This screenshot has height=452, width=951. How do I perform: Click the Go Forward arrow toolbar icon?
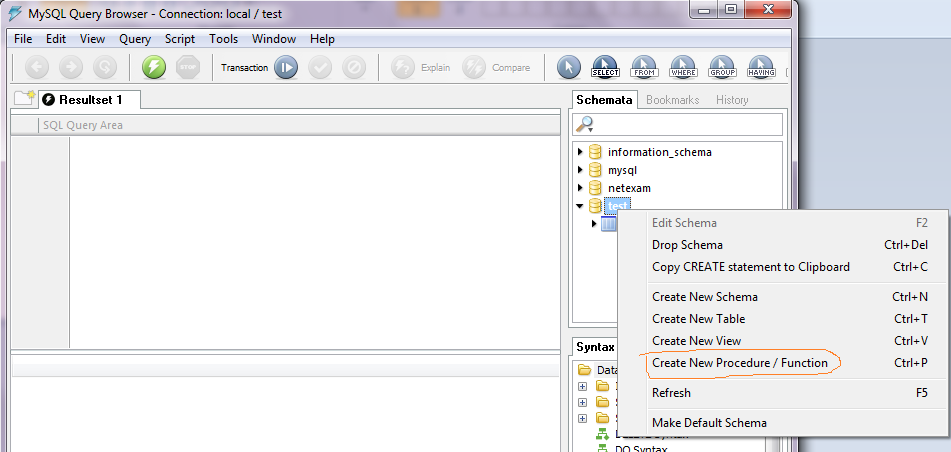[x=71, y=67]
